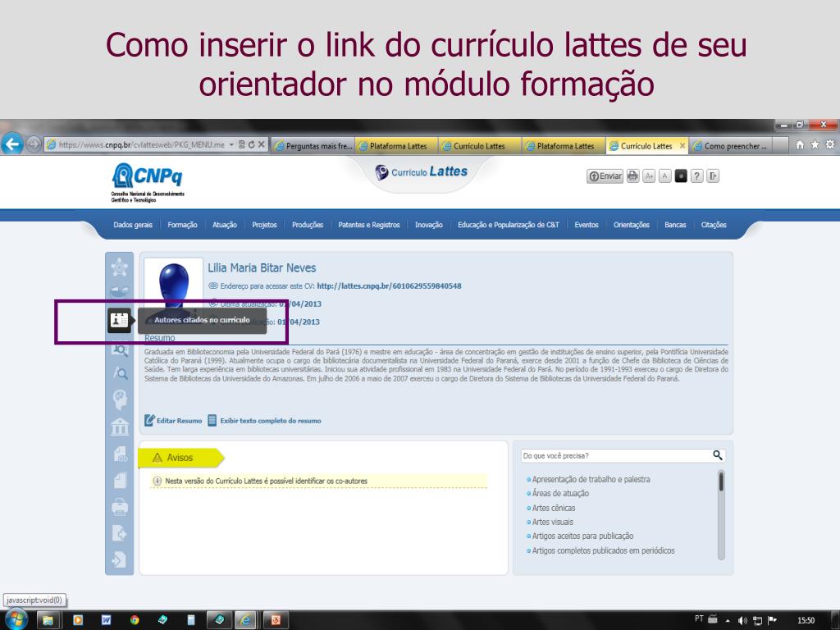Click Apresentação de trabalho e palestra link
The height and width of the screenshot is (630, 840).
pos(591,479)
